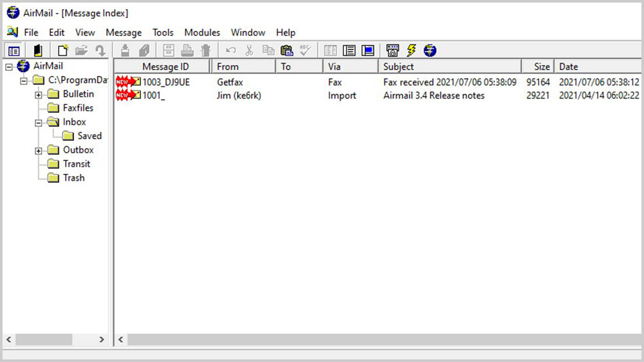Click the Message Index toolbar icon
Image resolution: width=644 pixels, height=362 pixels.
[x=14, y=50]
